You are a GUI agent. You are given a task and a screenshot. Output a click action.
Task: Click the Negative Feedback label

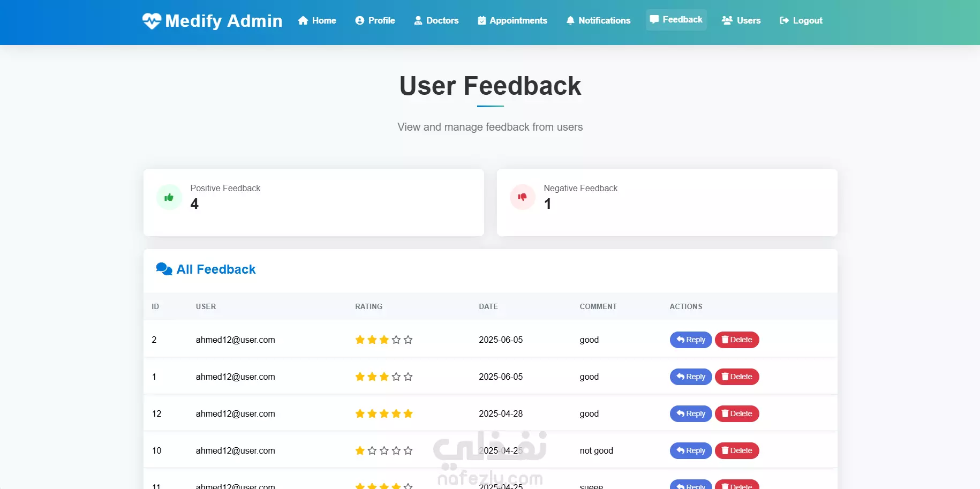581,188
